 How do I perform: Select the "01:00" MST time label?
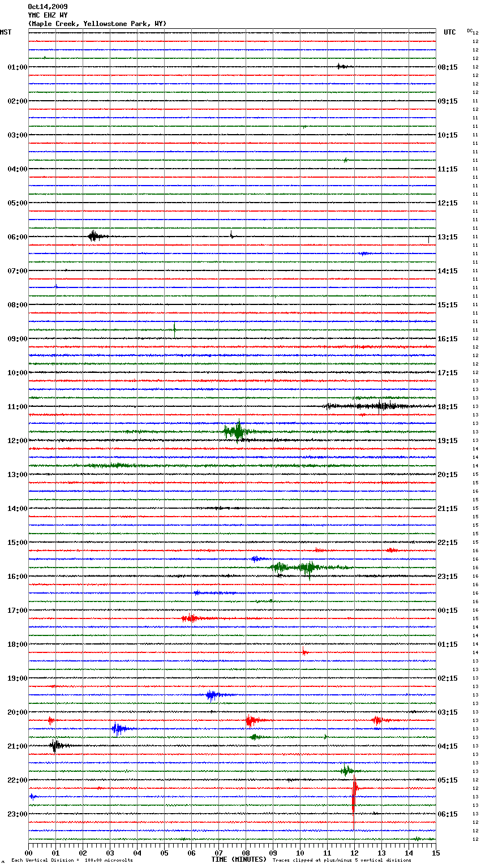18,67
